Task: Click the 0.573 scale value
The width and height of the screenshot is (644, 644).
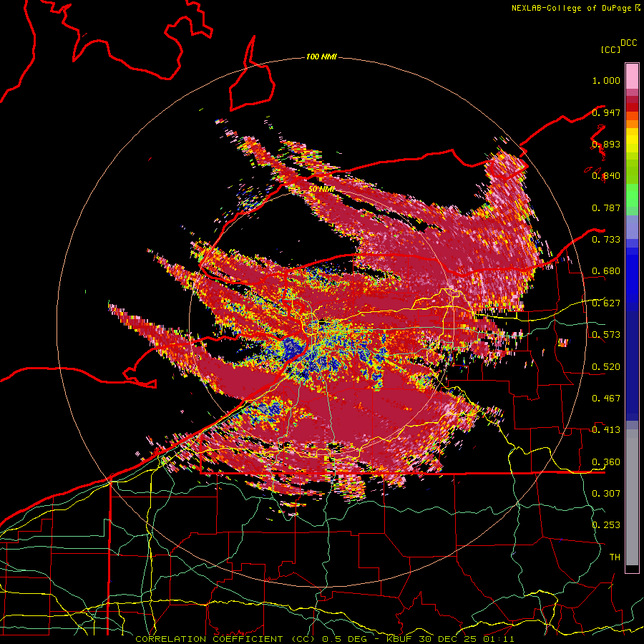Action: point(606,334)
